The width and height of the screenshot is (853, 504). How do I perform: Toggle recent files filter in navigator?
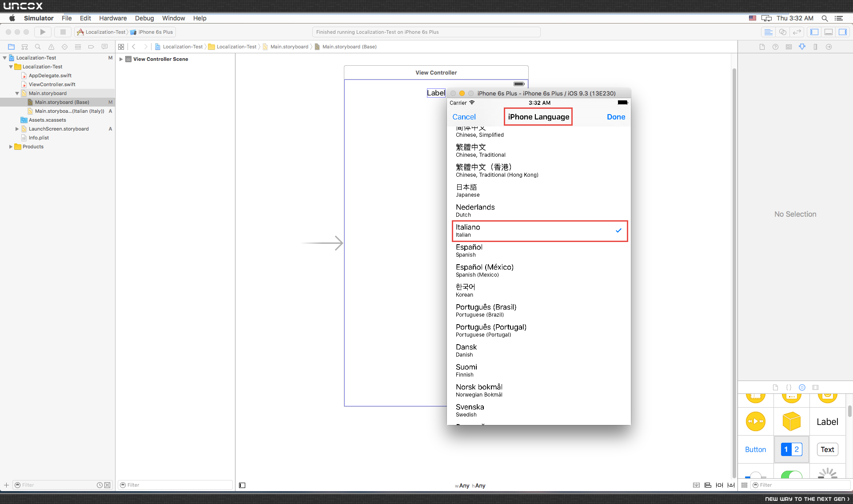click(x=100, y=485)
